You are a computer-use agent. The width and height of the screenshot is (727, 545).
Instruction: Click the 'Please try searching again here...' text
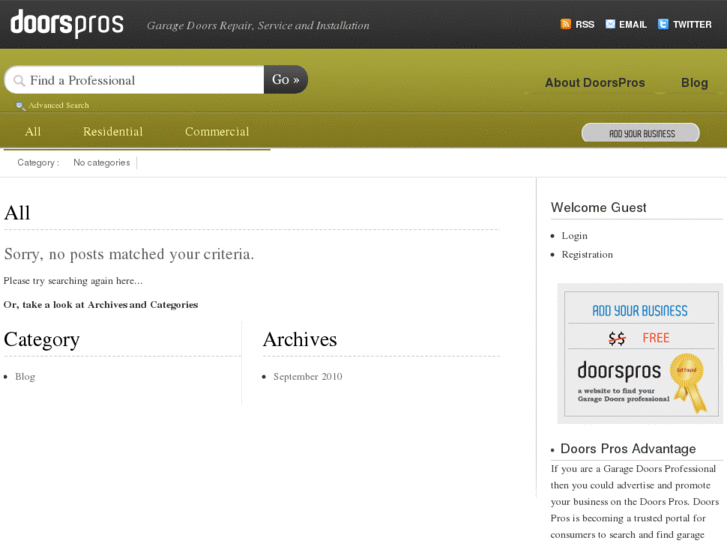point(73,281)
